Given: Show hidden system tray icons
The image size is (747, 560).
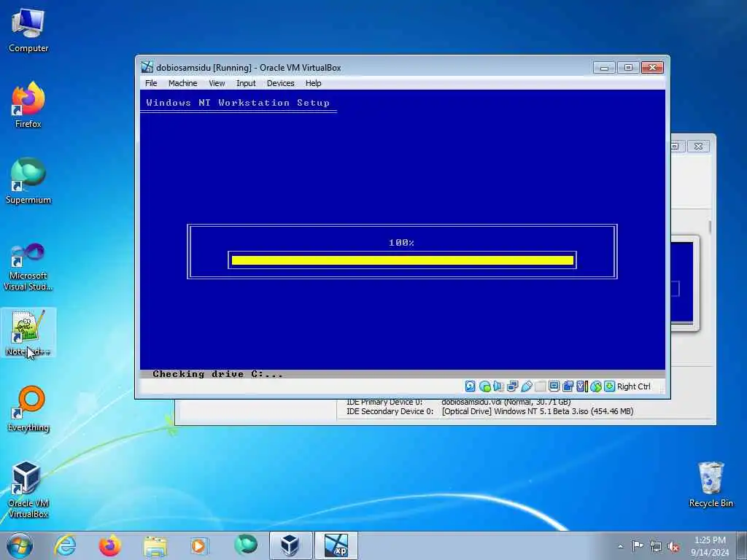Looking at the screenshot, I should point(620,546).
